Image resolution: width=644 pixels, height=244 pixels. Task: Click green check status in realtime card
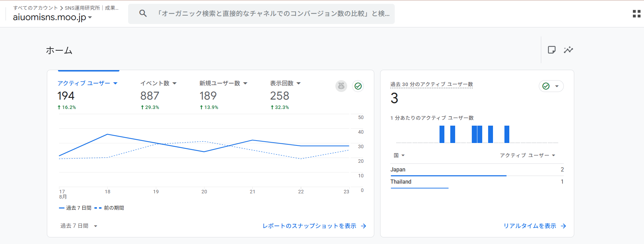coord(546,86)
